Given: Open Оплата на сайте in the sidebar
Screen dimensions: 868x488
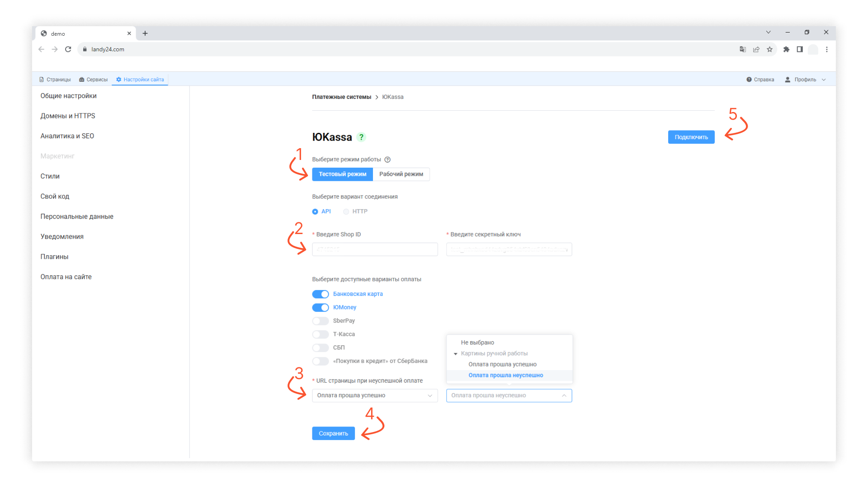Looking at the screenshot, I should click(66, 277).
